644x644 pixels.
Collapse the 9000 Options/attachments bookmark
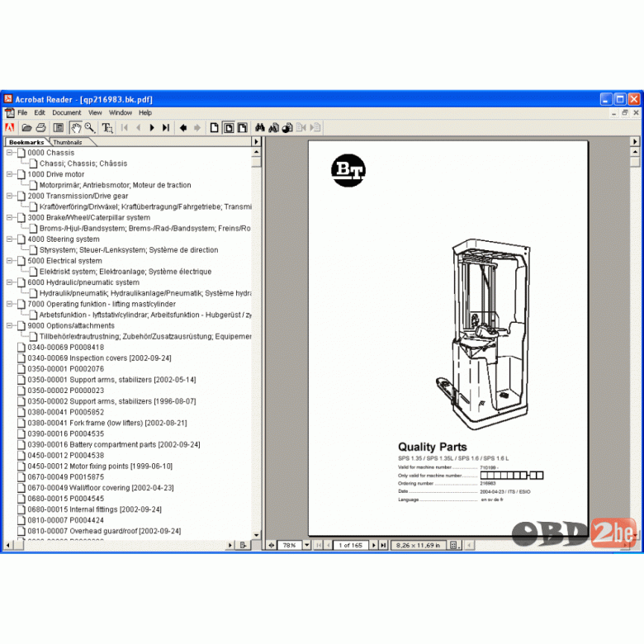coord(9,325)
